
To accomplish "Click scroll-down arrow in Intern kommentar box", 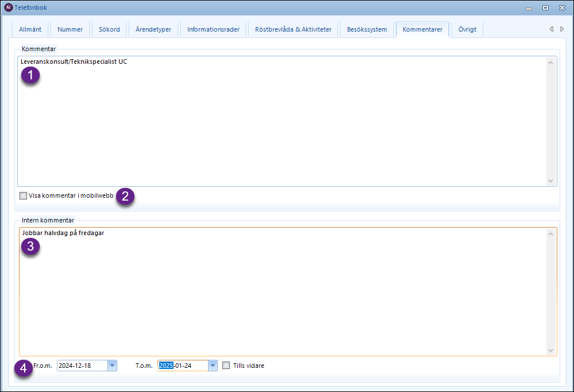I will [x=550, y=351].
